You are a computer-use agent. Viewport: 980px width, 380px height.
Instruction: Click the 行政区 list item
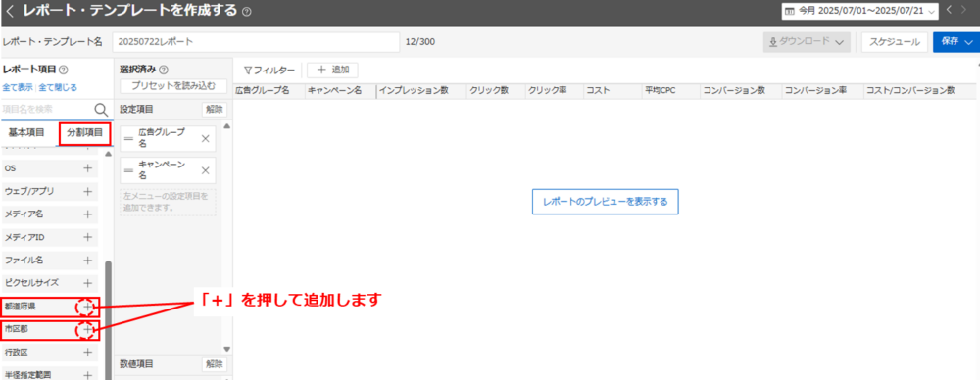tap(50, 353)
